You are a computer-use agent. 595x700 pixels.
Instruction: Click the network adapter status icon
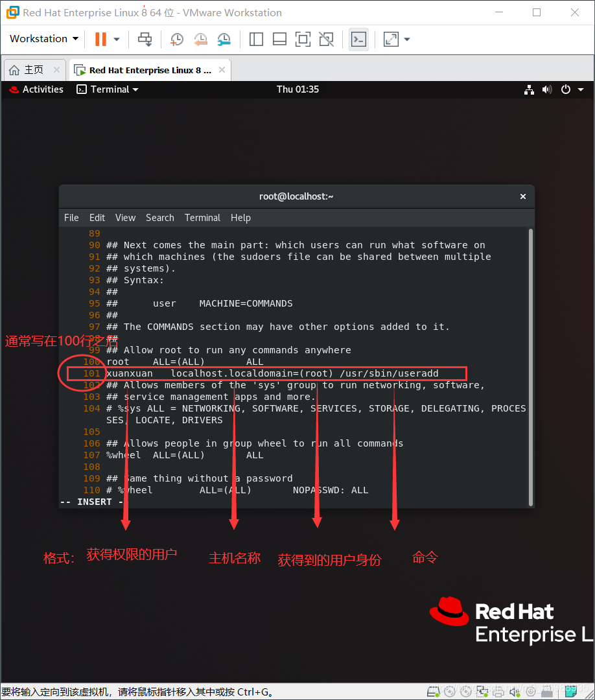[482, 692]
